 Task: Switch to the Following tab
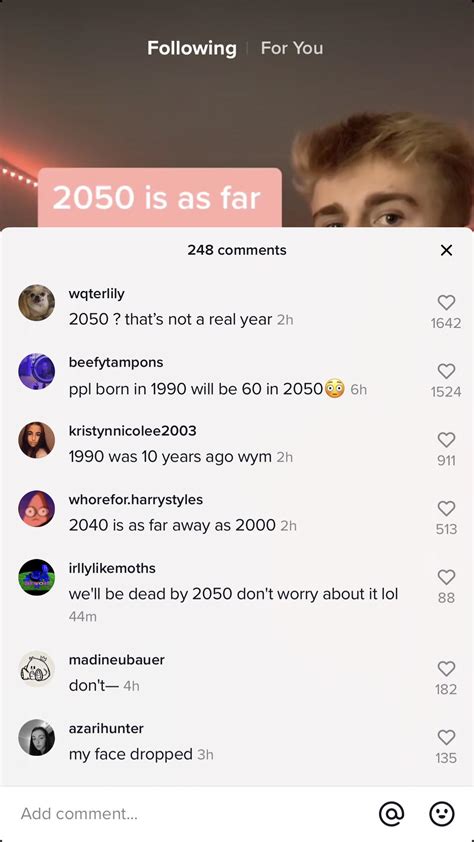pos(192,48)
